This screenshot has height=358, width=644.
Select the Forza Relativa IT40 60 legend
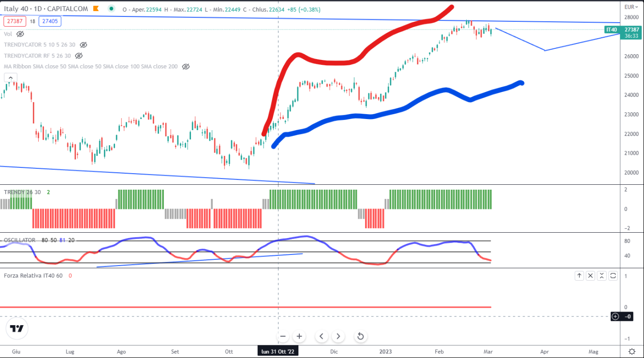(33, 275)
